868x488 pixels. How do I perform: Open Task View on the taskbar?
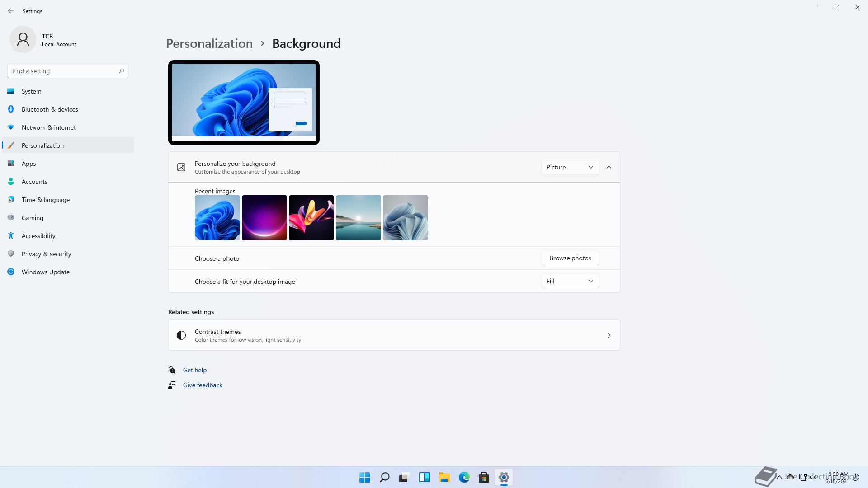[x=404, y=477]
